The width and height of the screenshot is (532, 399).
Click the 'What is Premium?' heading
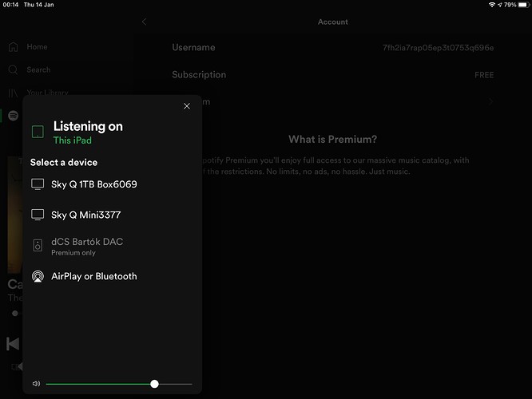[x=332, y=140]
